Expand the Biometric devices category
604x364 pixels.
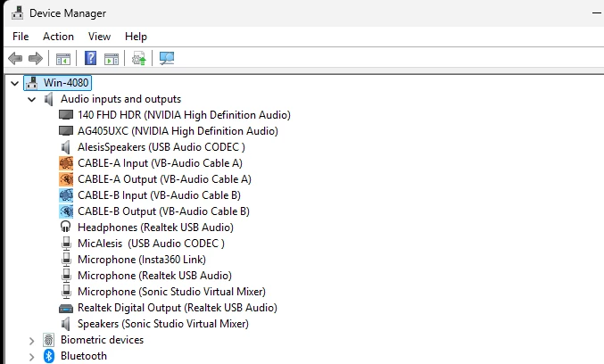point(31,341)
